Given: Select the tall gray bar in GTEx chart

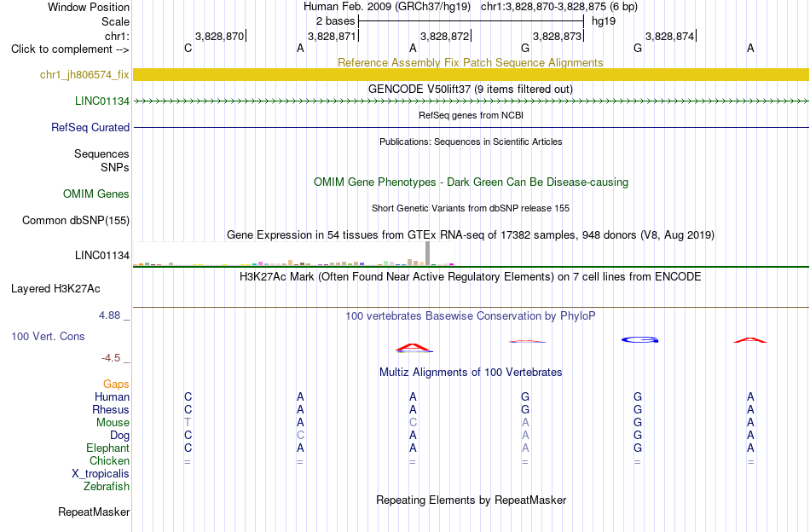Looking at the screenshot, I should (428, 253).
